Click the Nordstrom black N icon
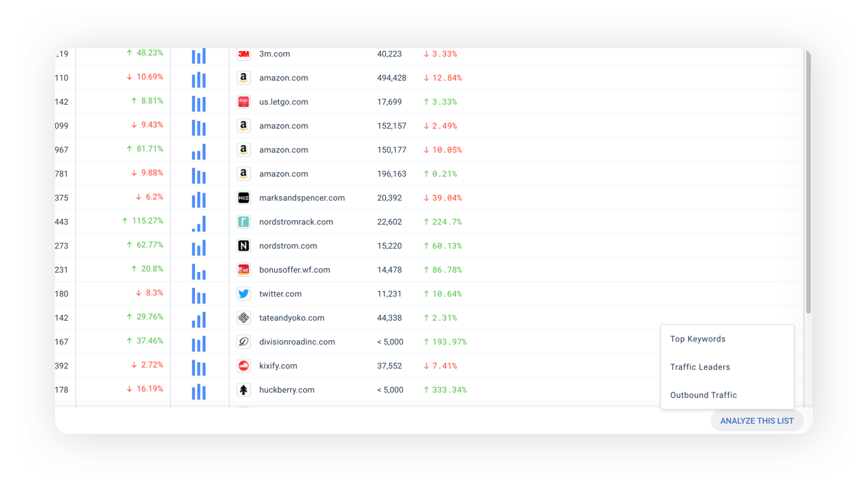 pyautogui.click(x=243, y=246)
